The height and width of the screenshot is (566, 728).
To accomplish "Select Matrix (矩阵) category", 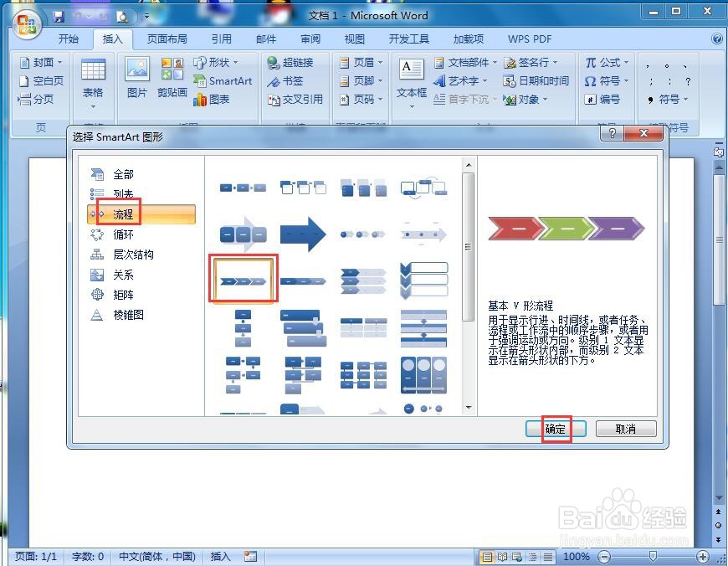I will 141,295.
